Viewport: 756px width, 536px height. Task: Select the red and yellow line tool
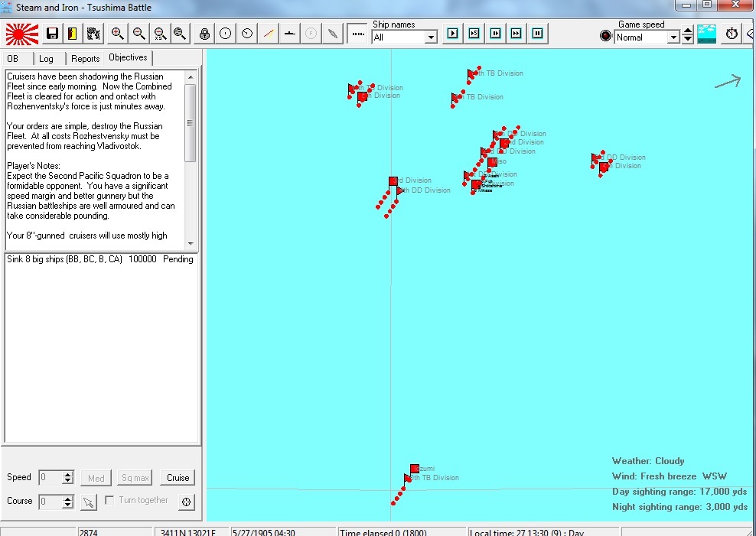tap(268, 34)
